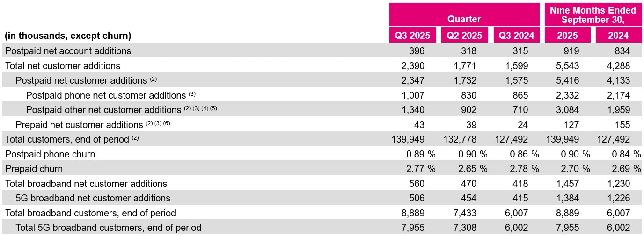This screenshot has height=236, width=644.
Task: Select nine-month 2025 total net additions 5,543
Action: 567,66
